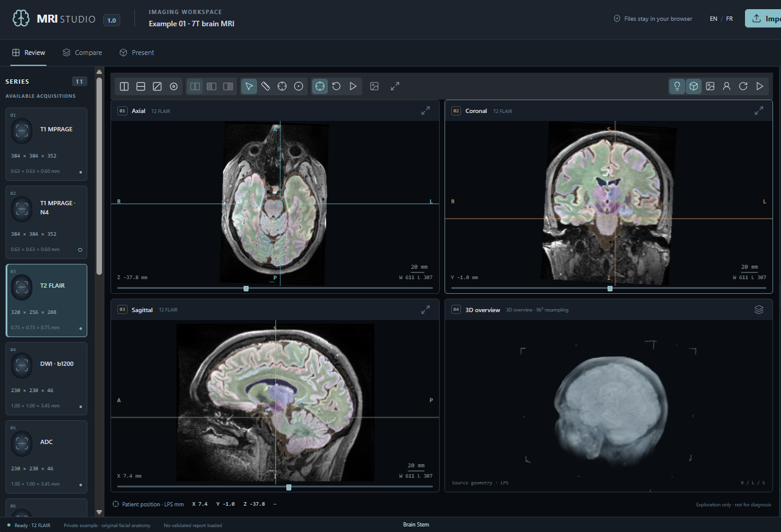The width and height of the screenshot is (781, 532).
Task: Select the circle-with-dot point tool
Action: click(299, 87)
